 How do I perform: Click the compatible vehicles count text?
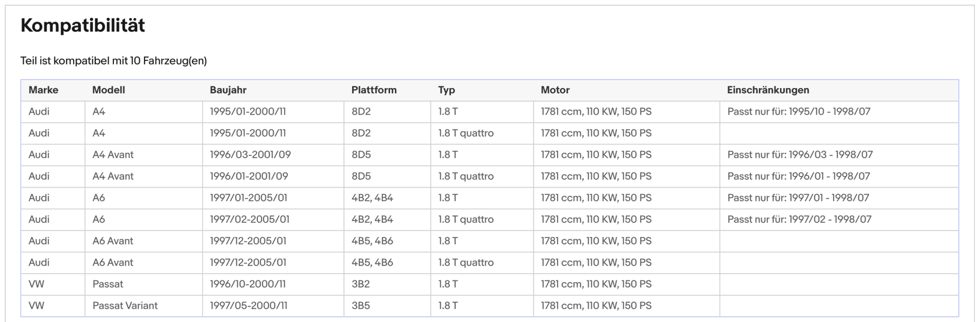pos(113,61)
